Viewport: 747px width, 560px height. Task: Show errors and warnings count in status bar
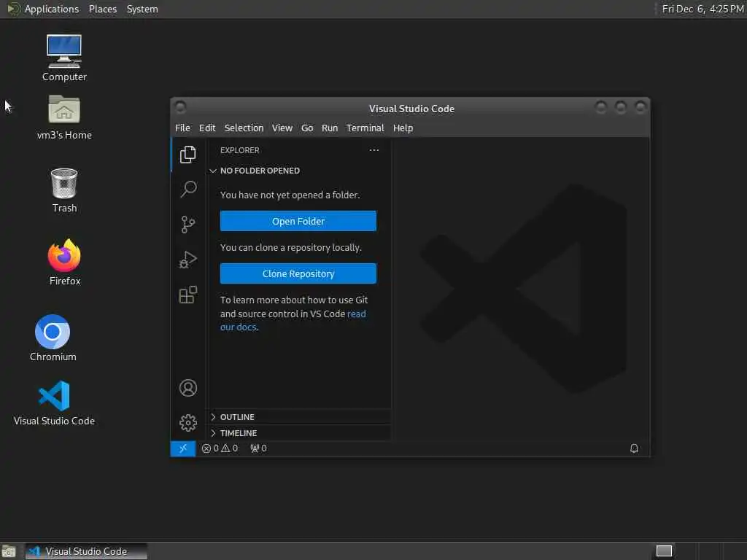(220, 448)
